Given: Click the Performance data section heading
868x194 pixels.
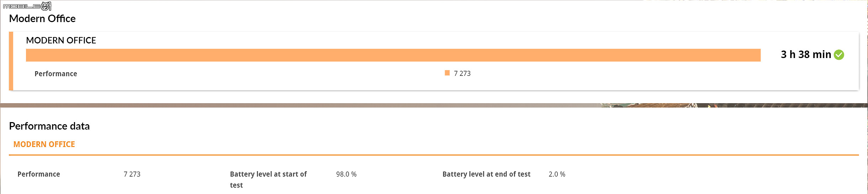Looking at the screenshot, I should 49,126.
